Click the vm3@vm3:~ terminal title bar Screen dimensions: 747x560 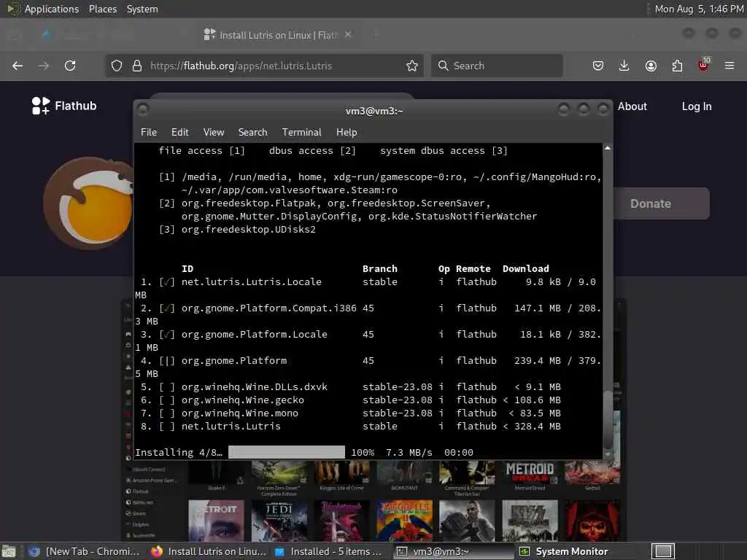(373, 111)
